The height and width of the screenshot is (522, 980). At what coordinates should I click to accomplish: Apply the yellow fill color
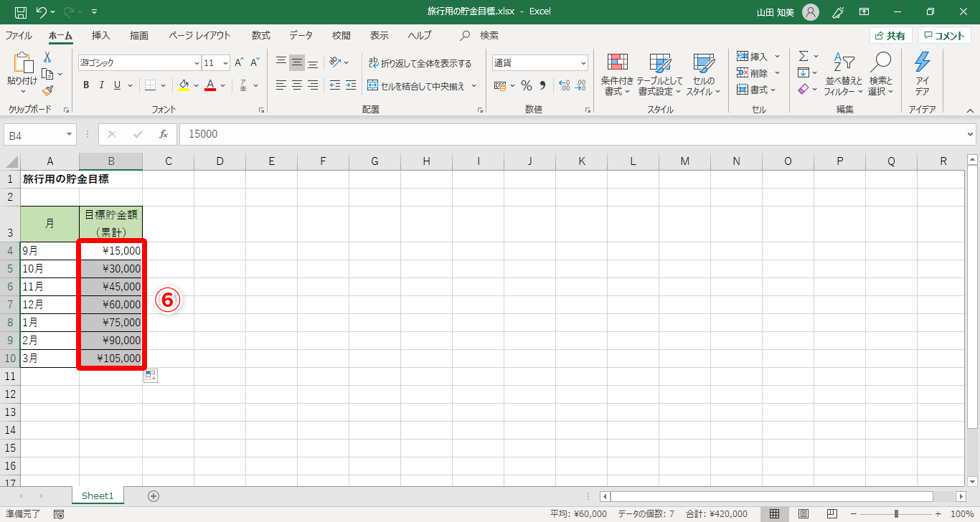pos(183,85)
